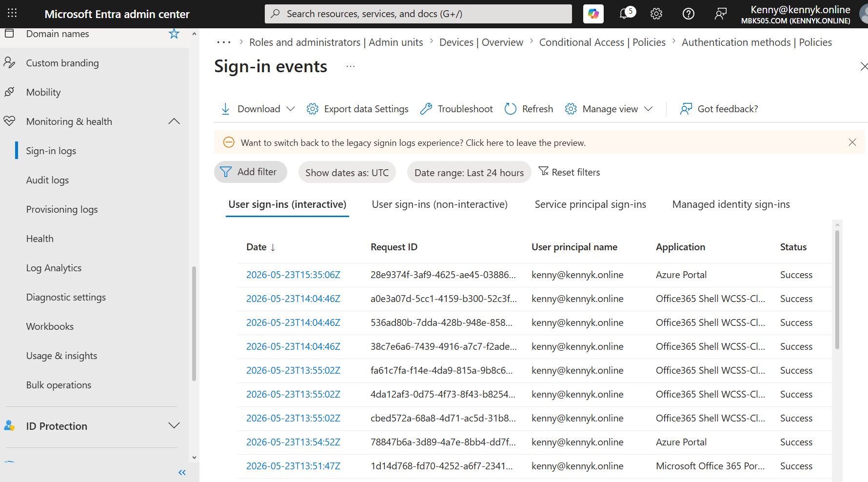The width and height of the screenshot is (868, 482).
Task: Click the Domain names icon
Action: coord(9,33)
